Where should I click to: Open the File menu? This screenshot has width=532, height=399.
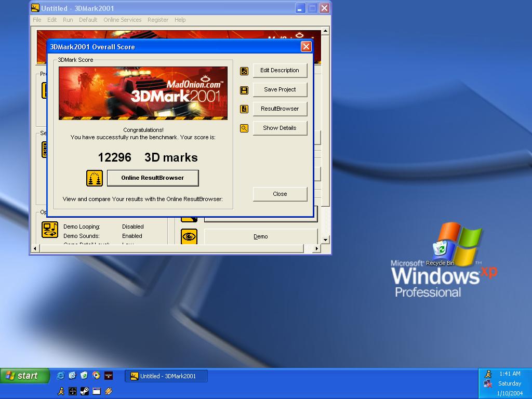coord(37,20)
